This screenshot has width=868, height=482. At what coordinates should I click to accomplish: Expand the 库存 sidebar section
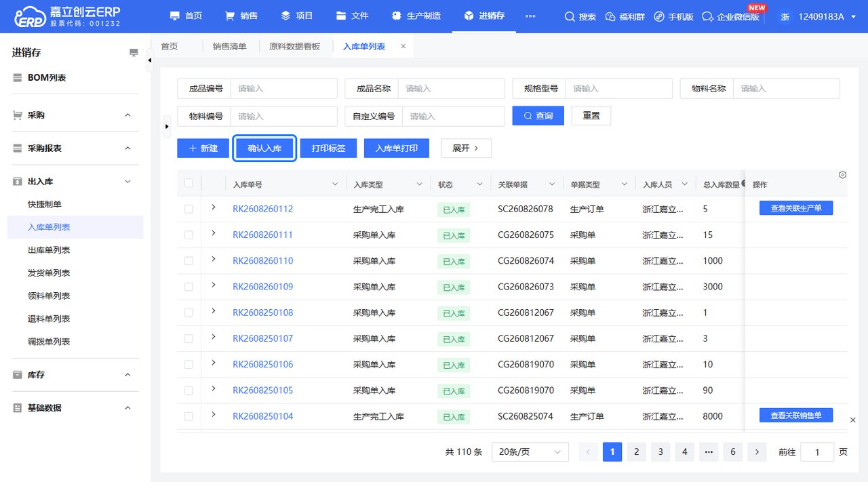[127, 375]
